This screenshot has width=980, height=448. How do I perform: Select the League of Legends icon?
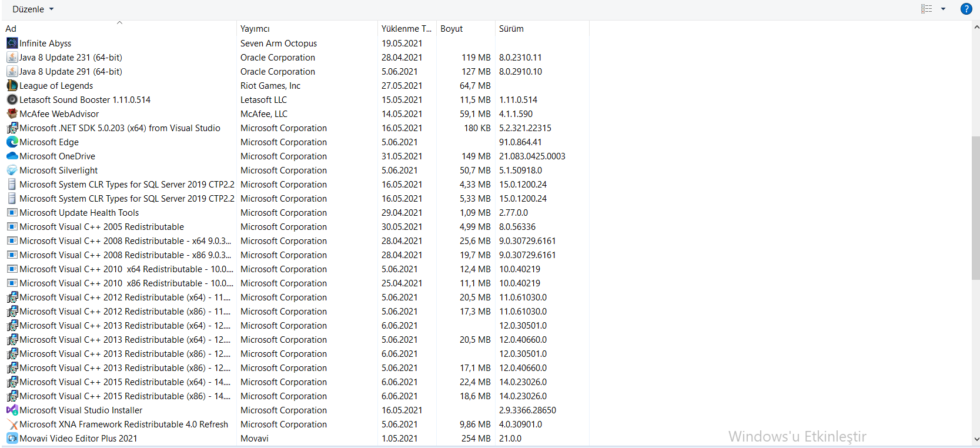pyautogui.click(x=12, y=85)
